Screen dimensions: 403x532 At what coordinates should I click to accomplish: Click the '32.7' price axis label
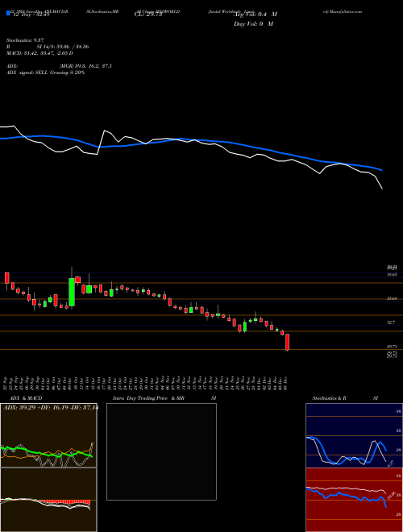391,322
